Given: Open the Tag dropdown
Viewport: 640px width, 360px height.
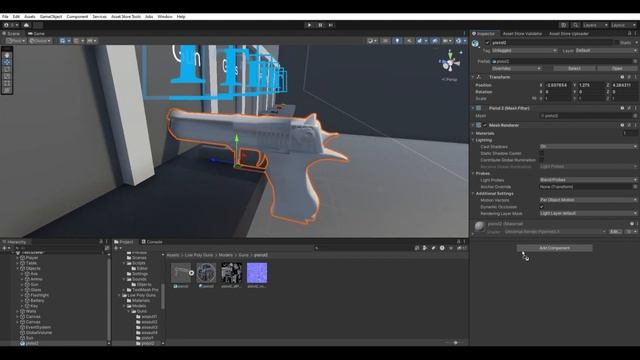Looking at the screenshot, I should coord(524,51).
